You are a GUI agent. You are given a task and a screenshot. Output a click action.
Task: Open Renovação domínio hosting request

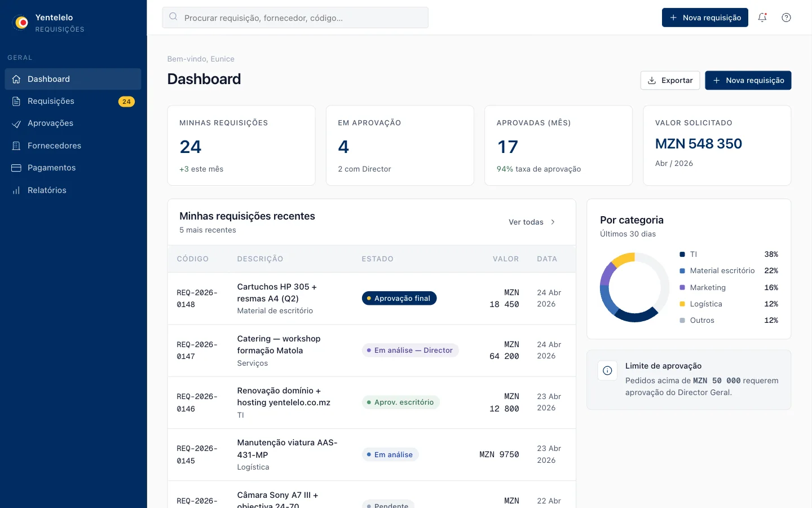pos(284,396)
